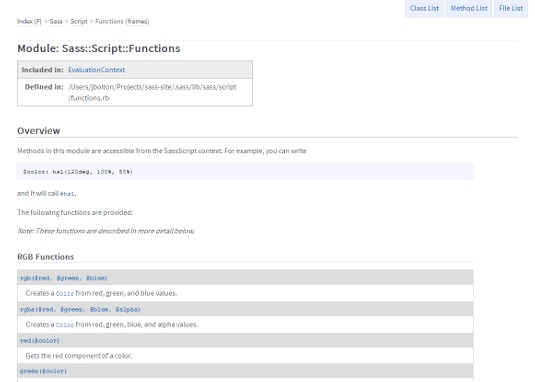Navigate to Sass breadcrumb link
Image resolution: width=535 pixels, height=382 pixels.
[56, 21]
